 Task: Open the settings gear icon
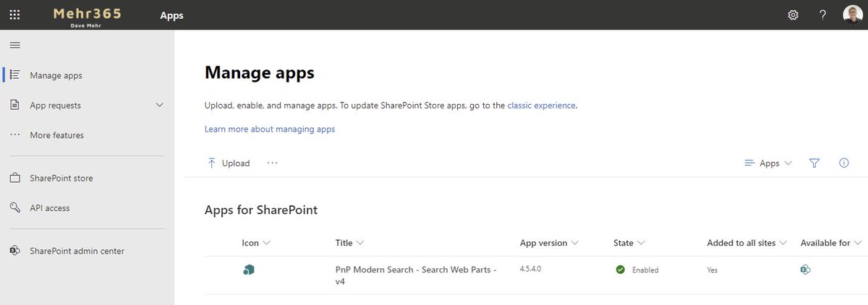[793, 14]
